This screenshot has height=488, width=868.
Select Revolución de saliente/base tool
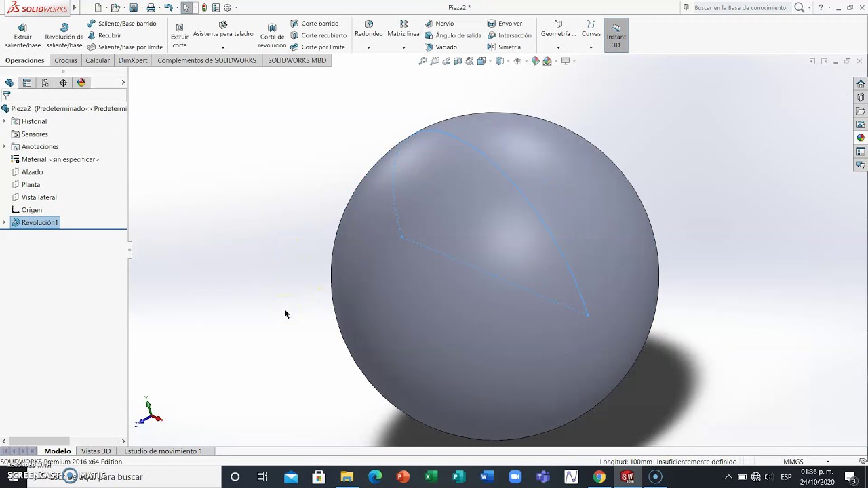point(64,36)
